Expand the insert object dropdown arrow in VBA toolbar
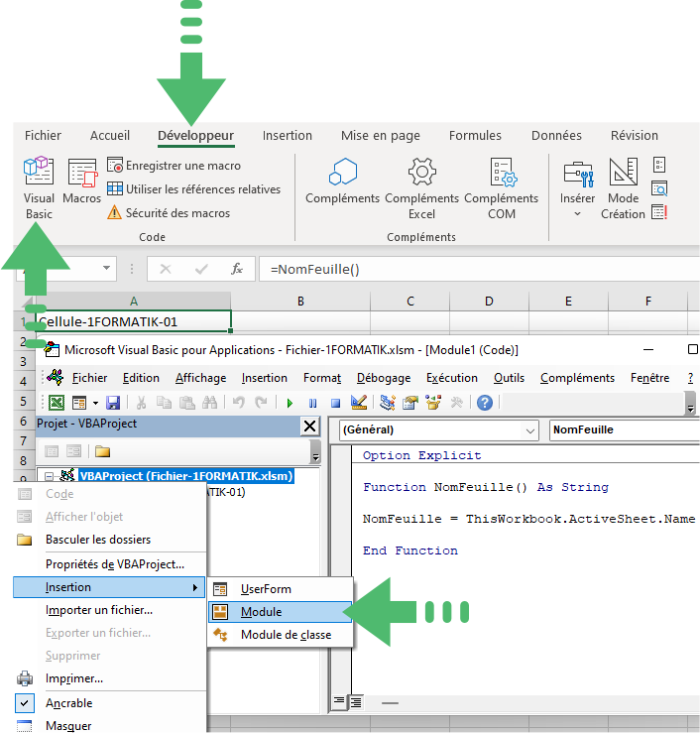Viewport: 700px width, 733px height. [x=95, y=403]
